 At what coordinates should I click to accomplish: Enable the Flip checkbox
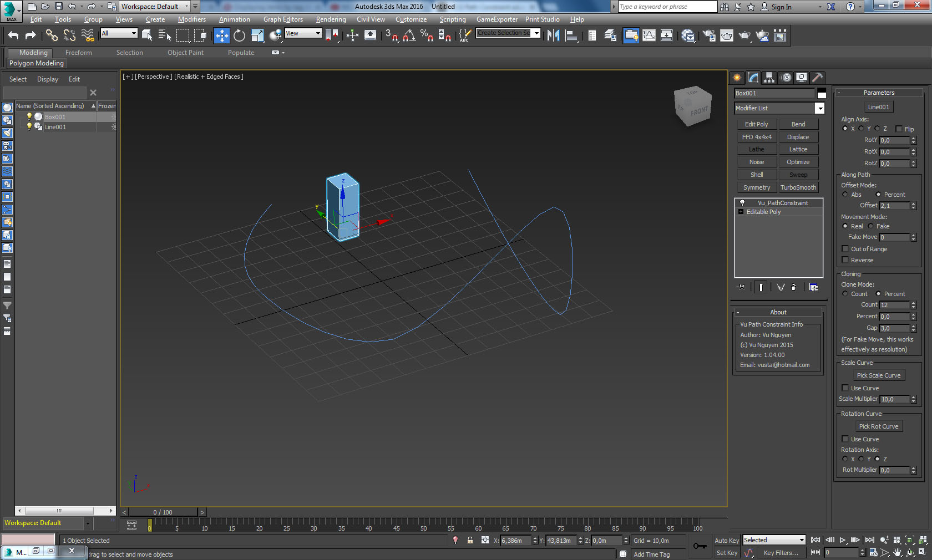tap(899, 129)
